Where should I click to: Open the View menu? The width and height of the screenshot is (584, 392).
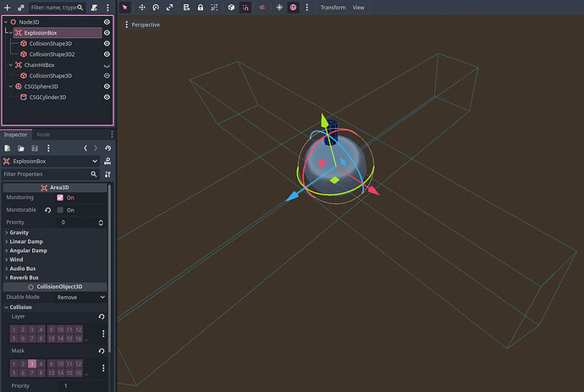point(358,8)
